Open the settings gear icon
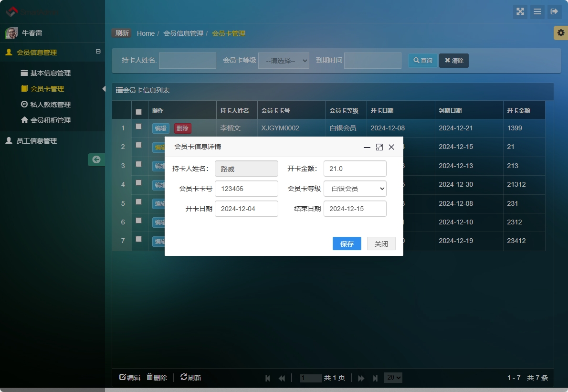 click(562, 33)
